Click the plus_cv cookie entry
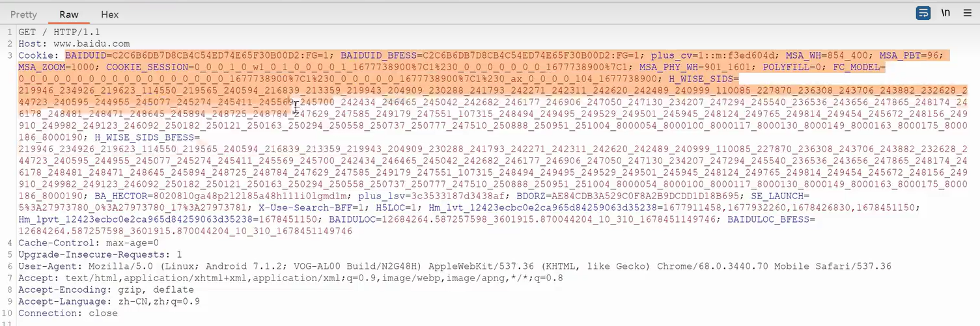 [x=713, y=55]
